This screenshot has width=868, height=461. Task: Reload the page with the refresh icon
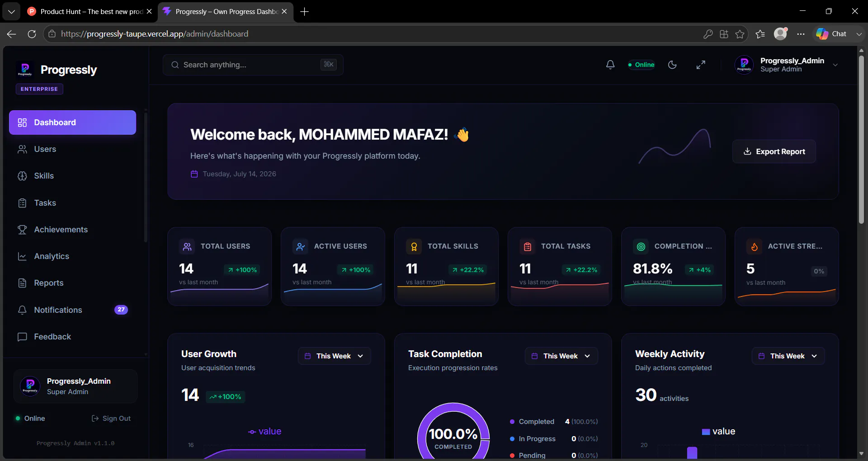pos(32,34)
